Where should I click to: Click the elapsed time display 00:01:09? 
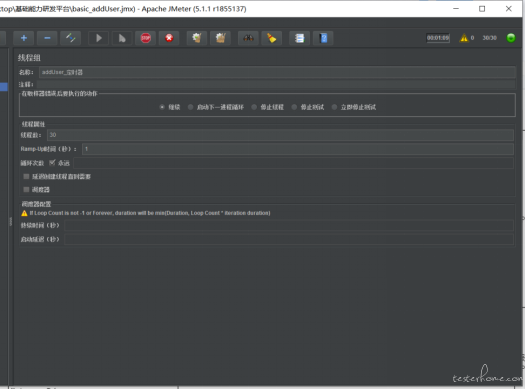pos(438,38)
